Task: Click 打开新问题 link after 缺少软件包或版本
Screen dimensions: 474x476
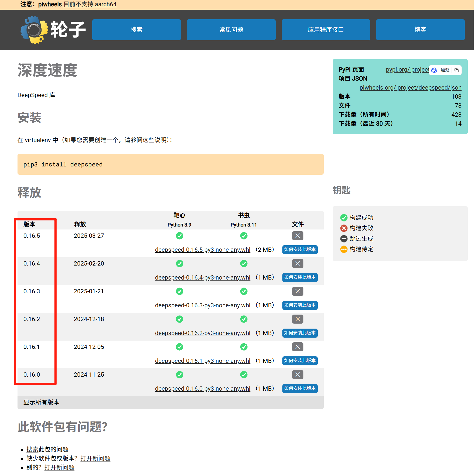Action: pos(95,458)
